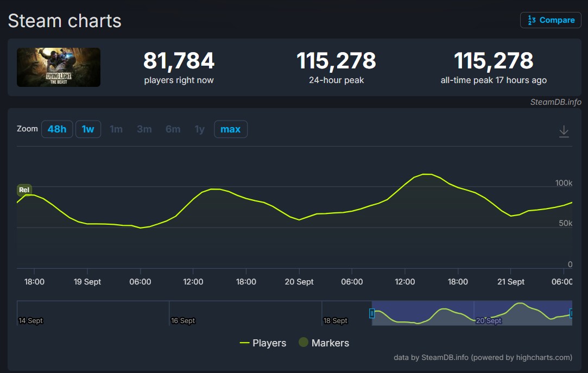The image size is (588, 373).
Task: Click the highlighted navigator selection area
Action: pyautogui.click(x=472, y=313)
